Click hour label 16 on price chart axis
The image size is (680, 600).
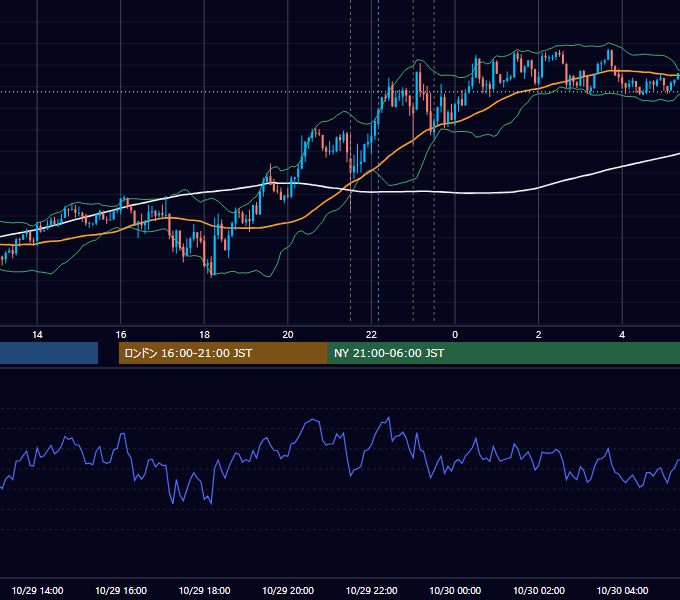click(121, 334)
